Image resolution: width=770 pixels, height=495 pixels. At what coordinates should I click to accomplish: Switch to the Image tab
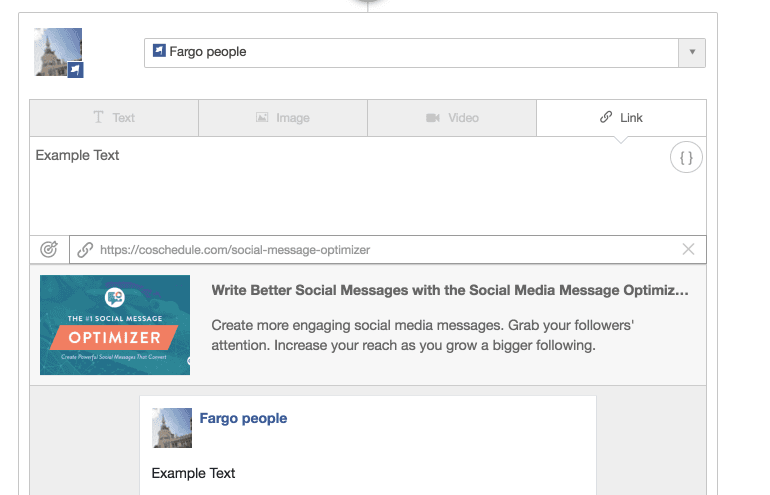tap(283, 118)
